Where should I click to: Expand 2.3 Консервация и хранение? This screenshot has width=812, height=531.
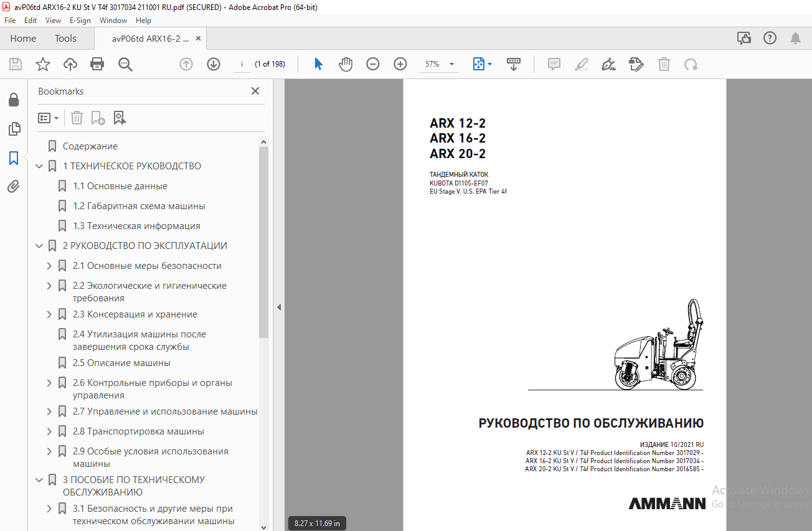49,314
